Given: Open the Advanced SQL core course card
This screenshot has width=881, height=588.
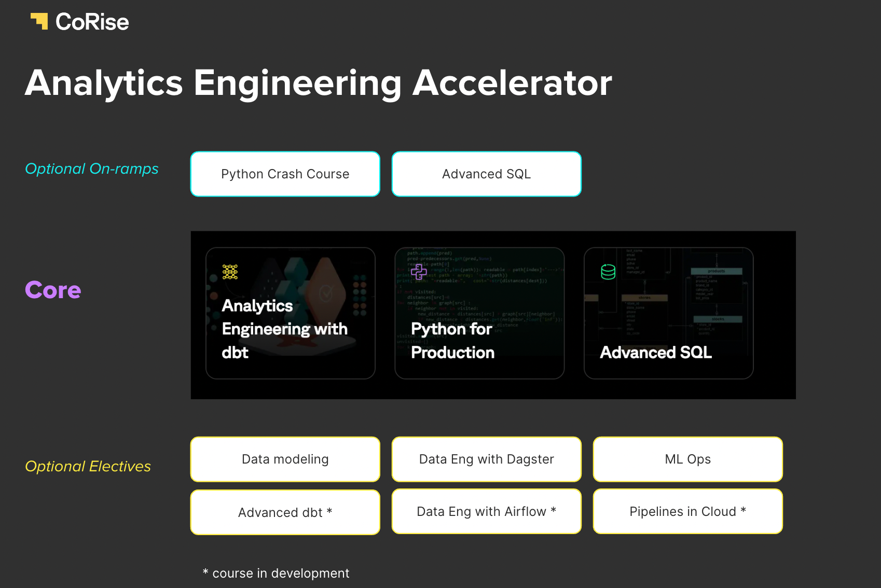Looking at the screenshot, I should 669,313.
